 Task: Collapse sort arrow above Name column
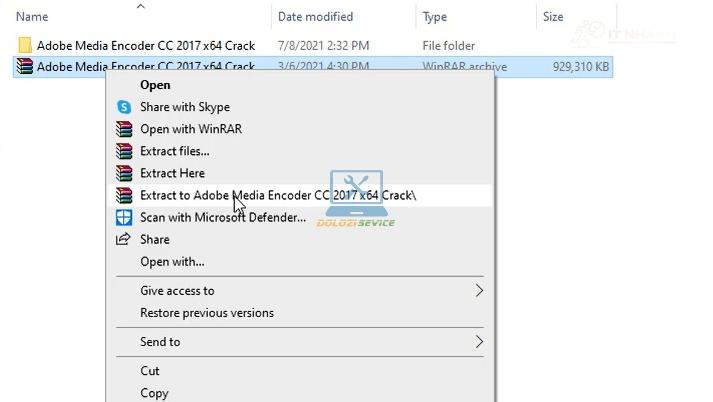[x=141, y=6]
